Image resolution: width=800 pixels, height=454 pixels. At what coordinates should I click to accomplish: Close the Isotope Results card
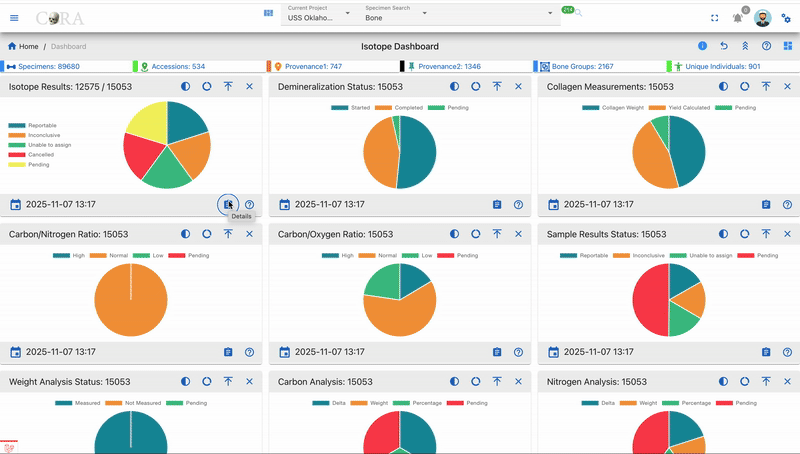coord(249,86)
